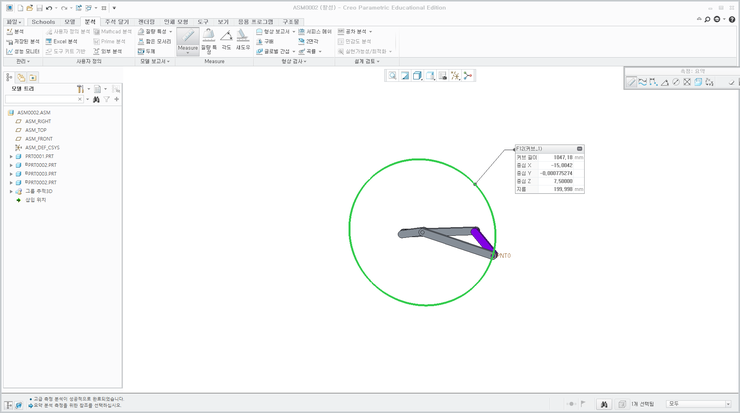This screenshot has height=413, width=740.
Task: Select ASM_DEF_CSYS in model tree
Action: coord(42,148)
